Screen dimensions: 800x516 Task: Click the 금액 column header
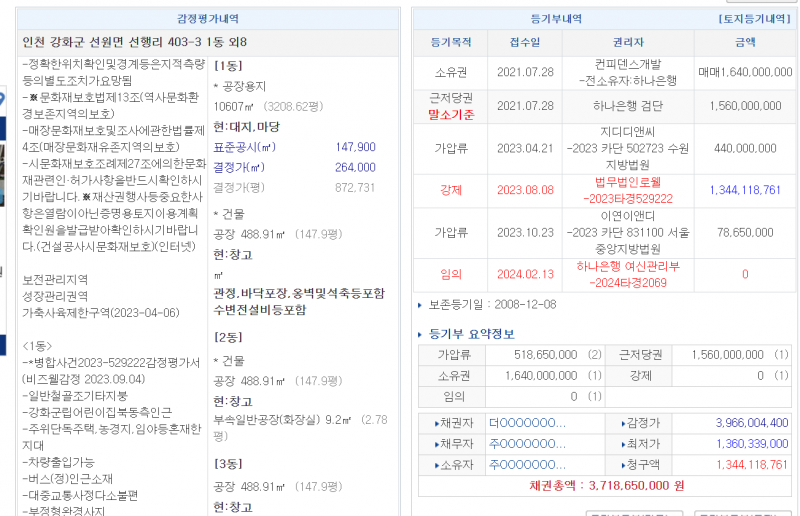[x=745, y=43]
